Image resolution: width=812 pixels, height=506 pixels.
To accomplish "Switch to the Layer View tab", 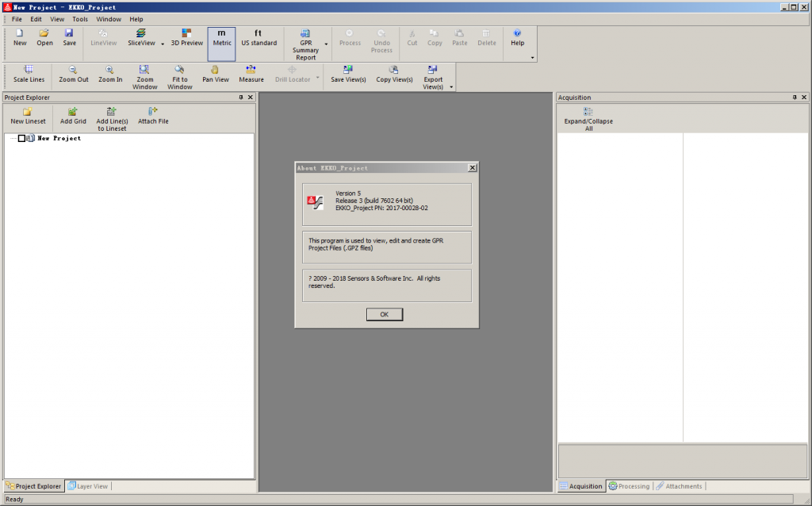I will 87,486.
